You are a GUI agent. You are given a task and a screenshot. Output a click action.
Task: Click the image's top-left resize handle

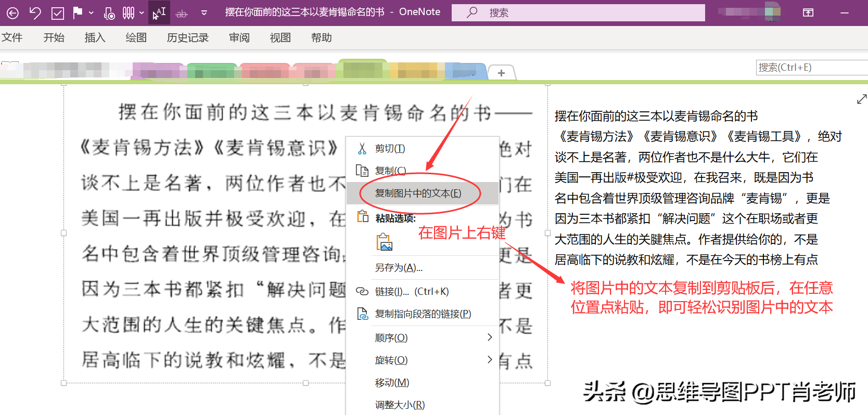click(x=64, y=84)
